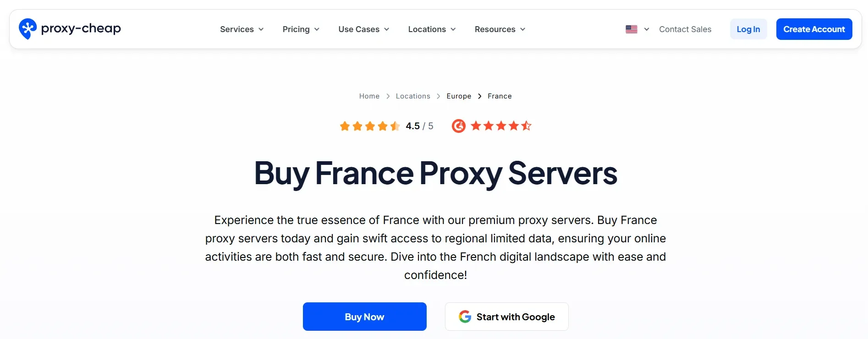
Task: Click the proxy-cheap logo icon
Action: tap(27, 28)
